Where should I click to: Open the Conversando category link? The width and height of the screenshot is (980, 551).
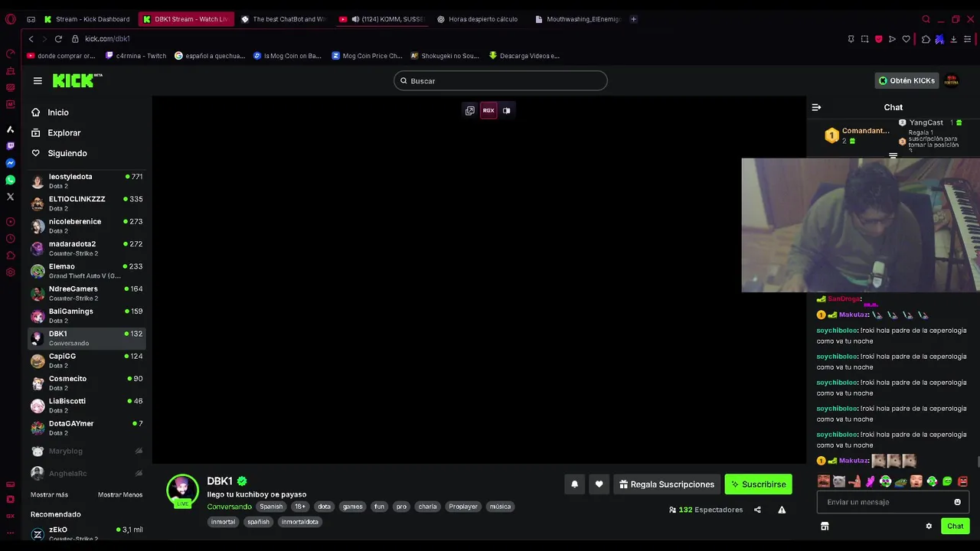pos(229,507)
